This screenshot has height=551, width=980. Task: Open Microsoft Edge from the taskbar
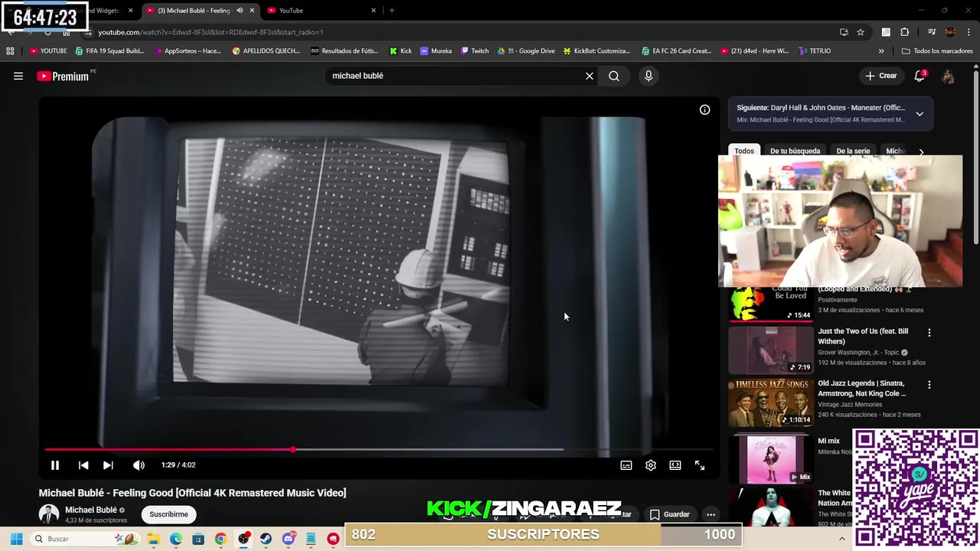pos(176,539)
